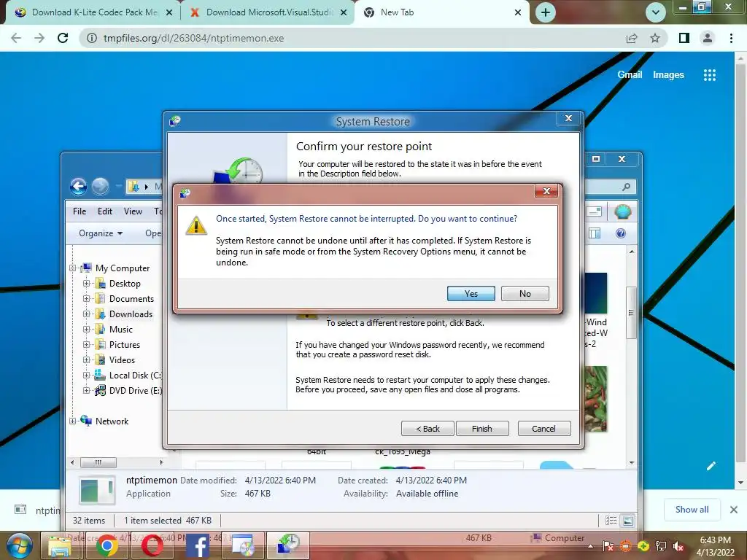747x560 pixels.
Task: Switch to K-Lite Codec Pack browser tab
Action: coord(94,12)
